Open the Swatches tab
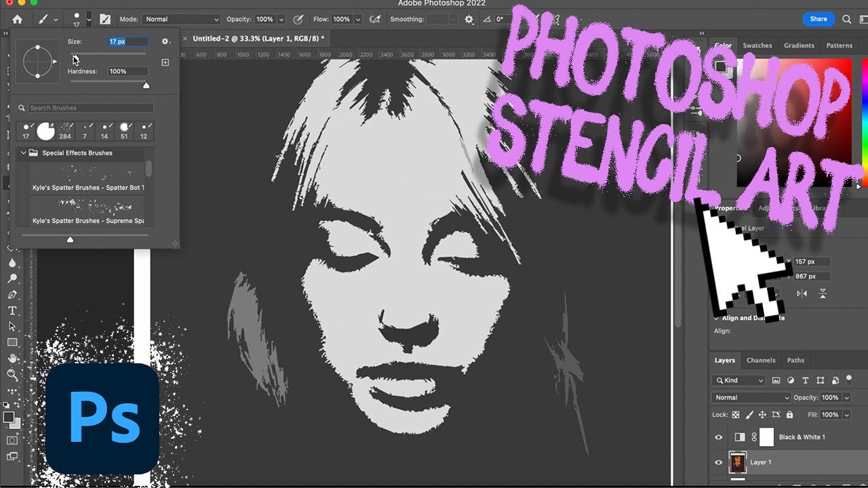 757,45
